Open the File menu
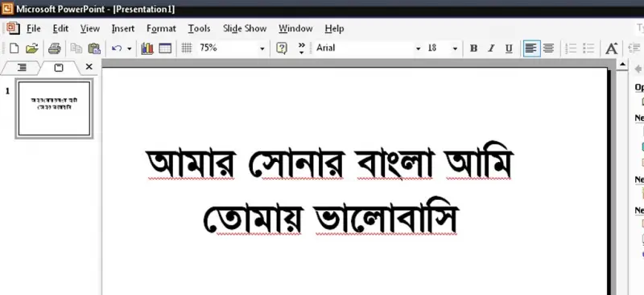Viewport: 644px width, 295px height. (x=34, y=28)
